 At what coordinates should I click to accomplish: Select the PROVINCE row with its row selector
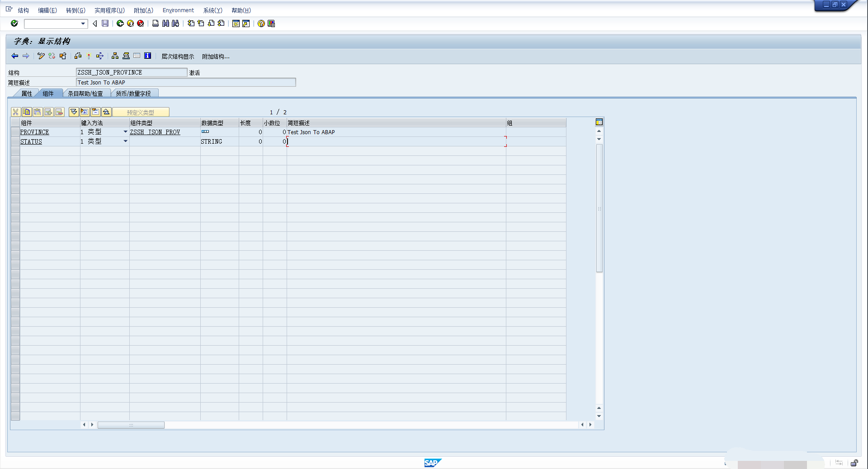[15, 132]
